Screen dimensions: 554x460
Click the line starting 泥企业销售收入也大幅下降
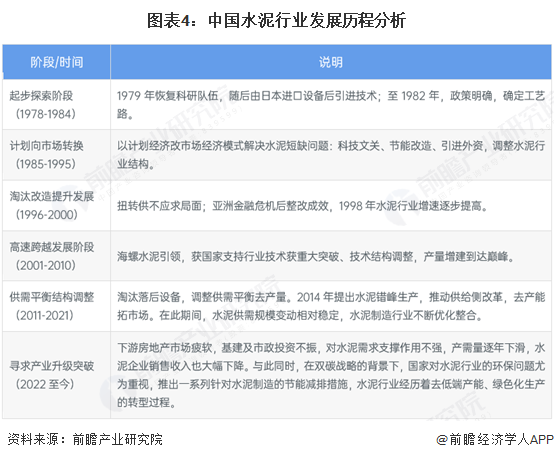click(x=331, y=366)
